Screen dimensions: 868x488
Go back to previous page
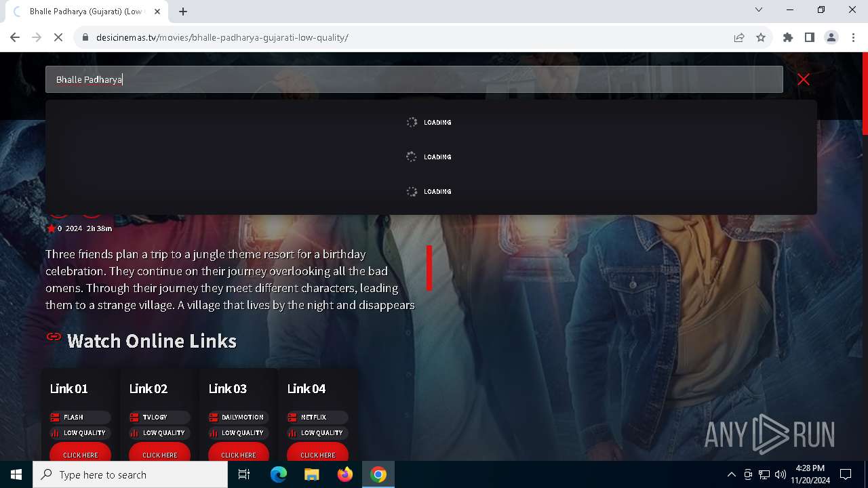[15, 37]
